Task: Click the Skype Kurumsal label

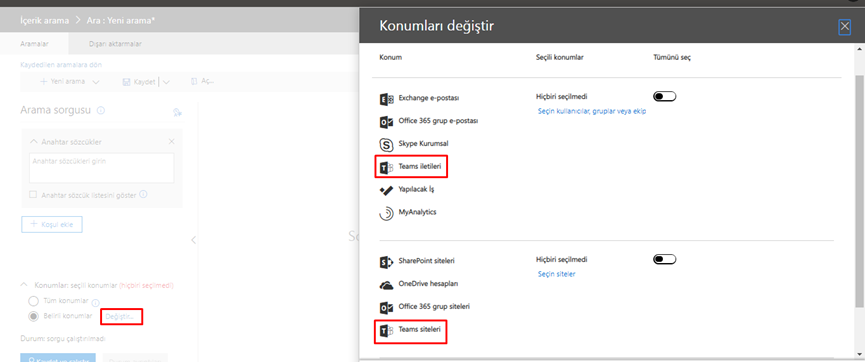Action: [x=423, y=143]
